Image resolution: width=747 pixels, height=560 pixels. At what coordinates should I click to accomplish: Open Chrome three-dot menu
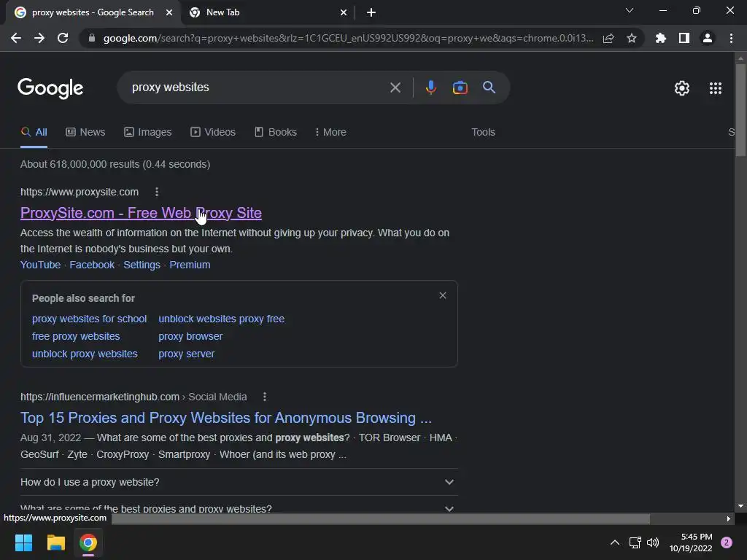coord(731,38)
